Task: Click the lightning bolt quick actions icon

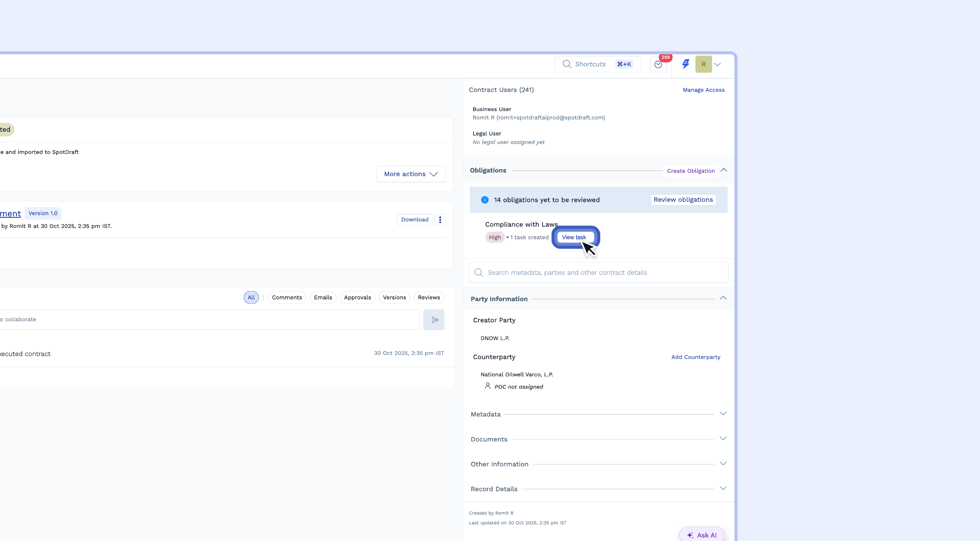Action: pos(686,64)
